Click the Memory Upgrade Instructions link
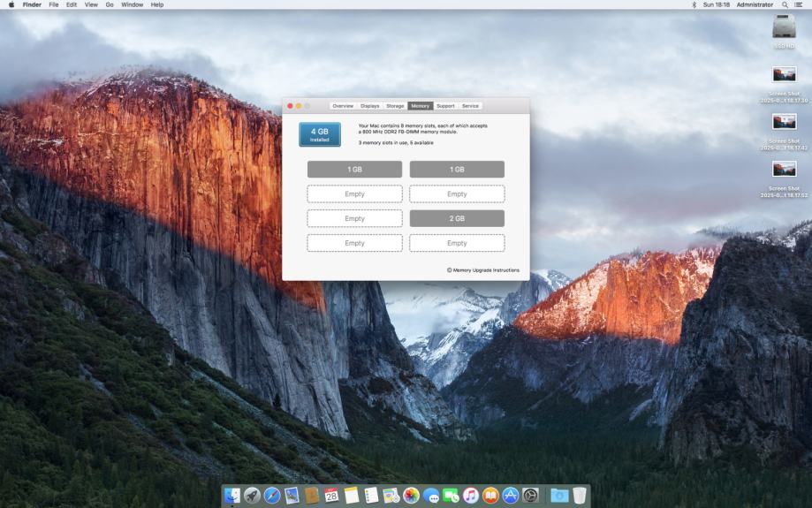The height and width of the screenshot is (508, 812). [486, 270]
